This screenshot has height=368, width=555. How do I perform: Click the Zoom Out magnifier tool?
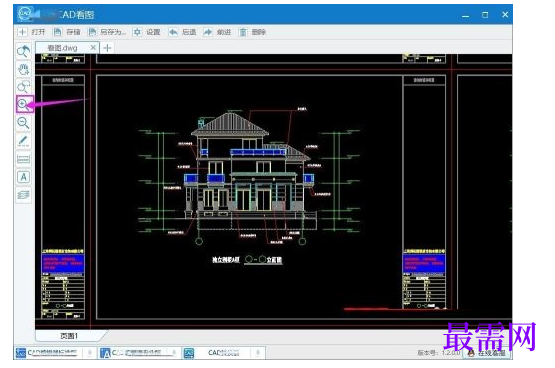[24, 123]
